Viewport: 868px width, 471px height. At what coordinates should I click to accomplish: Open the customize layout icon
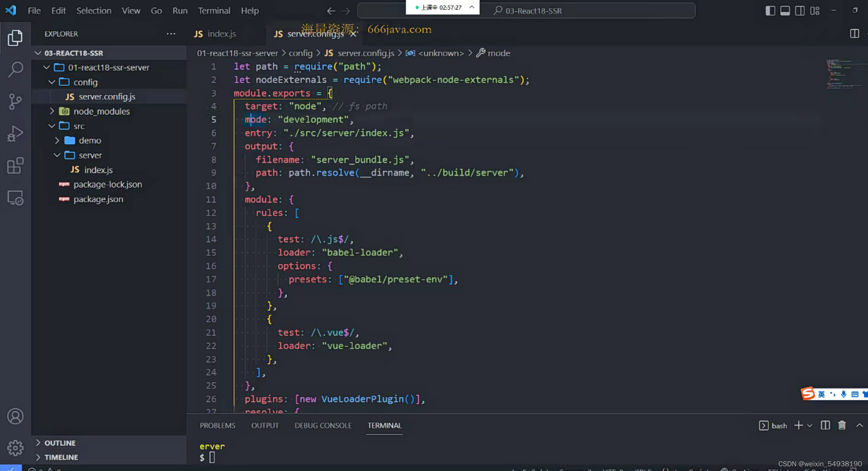815,11
